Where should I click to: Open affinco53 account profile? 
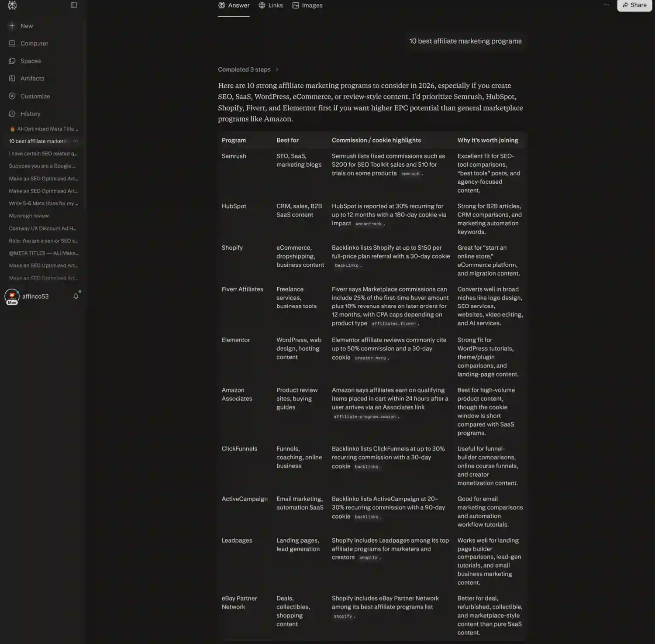tap(35, 296)
